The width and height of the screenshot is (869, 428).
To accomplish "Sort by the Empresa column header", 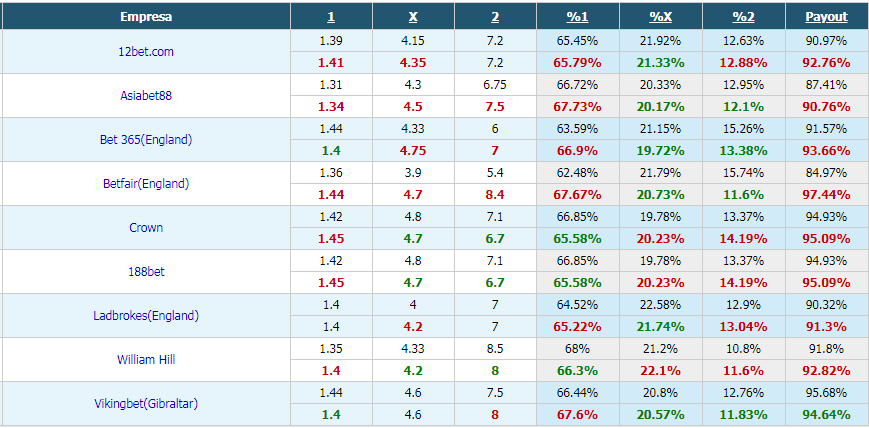I will click(x=145, y=17).
